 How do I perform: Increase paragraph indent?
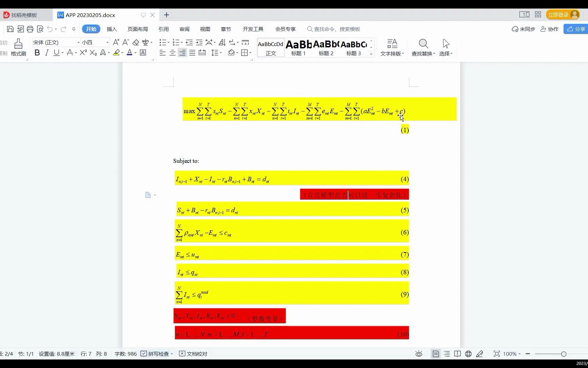pos(199,42)
